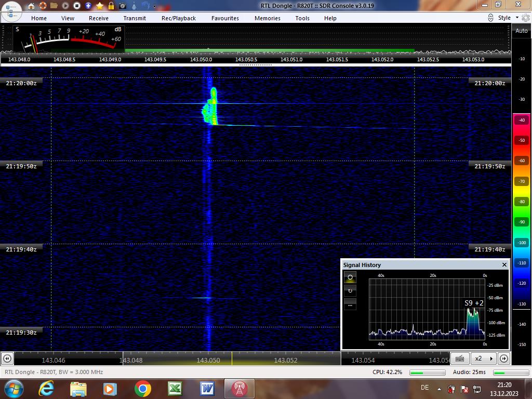Open the Receive ribbon tab
The image size is (532, 399).
[99, 18]
